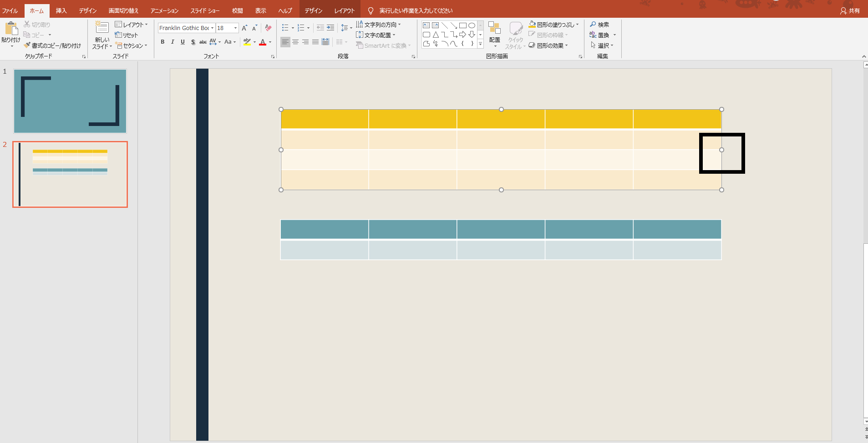
Task: Open the File (ファイル) tab
Action: [10, 10]
